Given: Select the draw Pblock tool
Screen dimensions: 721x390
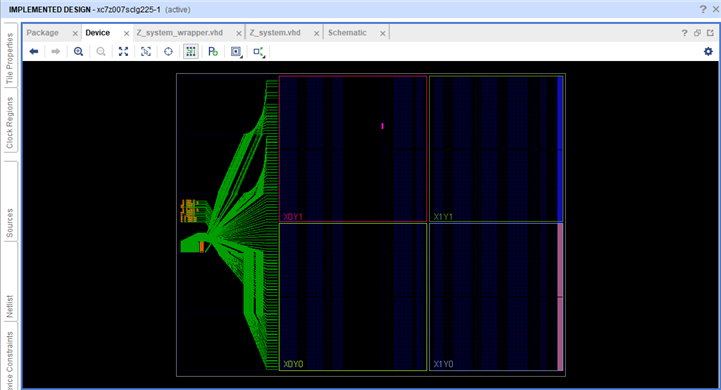Looking at the screenshot, I should coord(213,52).
